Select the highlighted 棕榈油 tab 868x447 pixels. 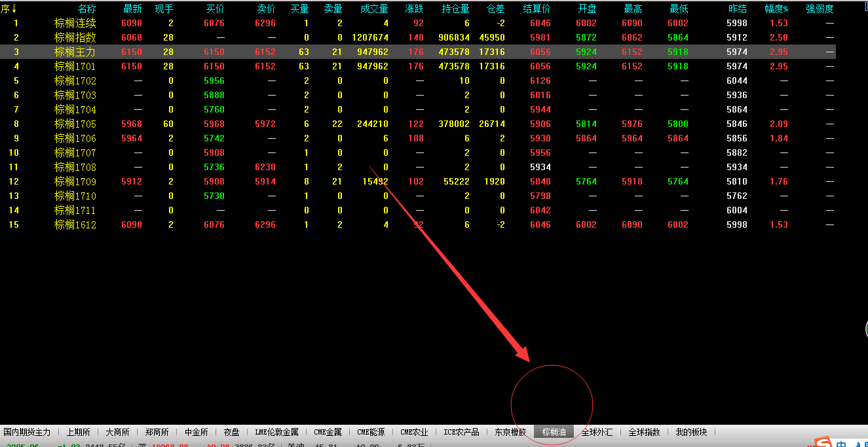coord(554,432)
